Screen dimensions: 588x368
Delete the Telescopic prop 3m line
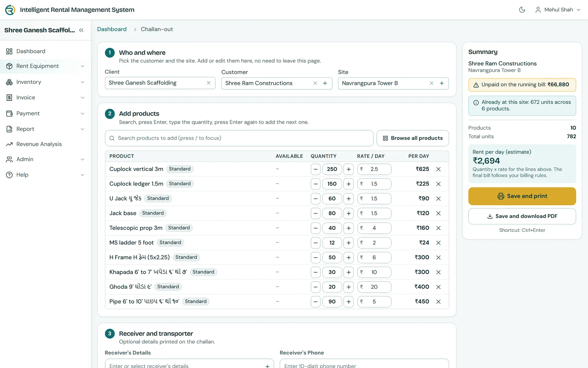coord(438,228)
